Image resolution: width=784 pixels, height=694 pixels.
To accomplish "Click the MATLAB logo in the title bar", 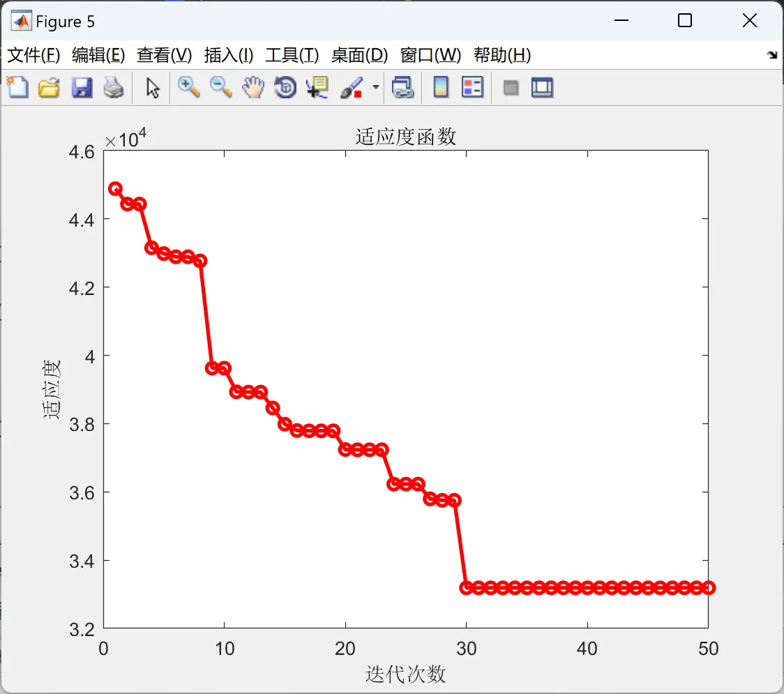I will coord(21,20).
